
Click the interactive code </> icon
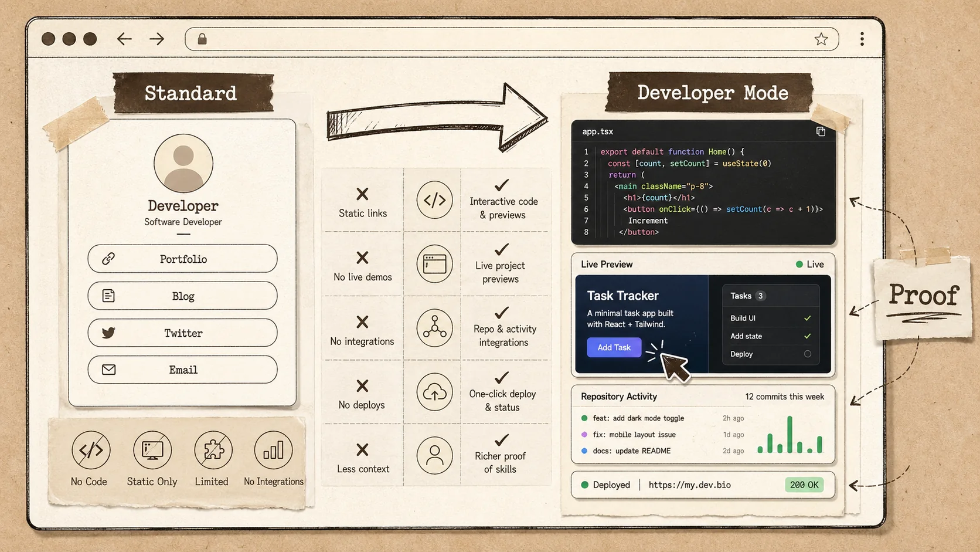click(434, 200)
